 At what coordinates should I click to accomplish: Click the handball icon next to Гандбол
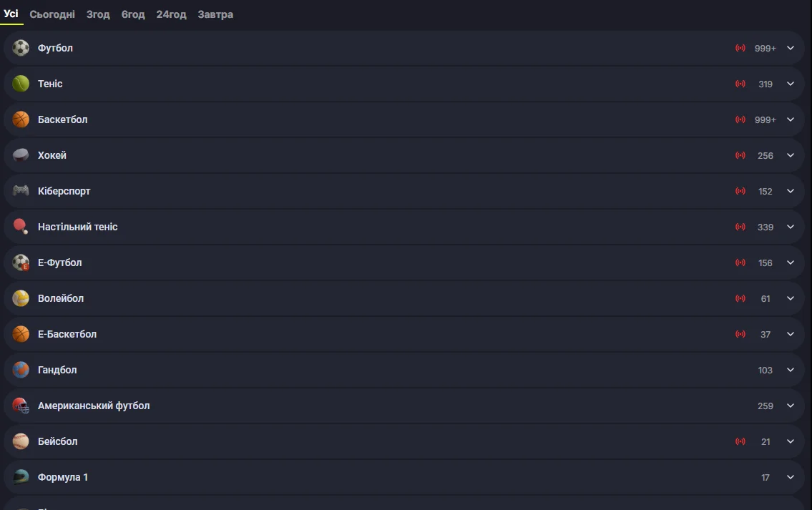pos(21,370)
